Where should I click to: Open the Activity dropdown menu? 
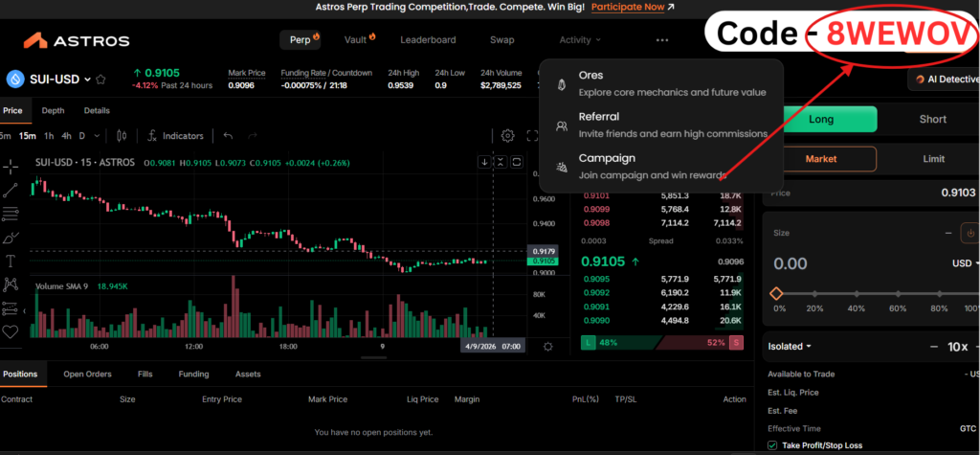[x=580, y=40]
